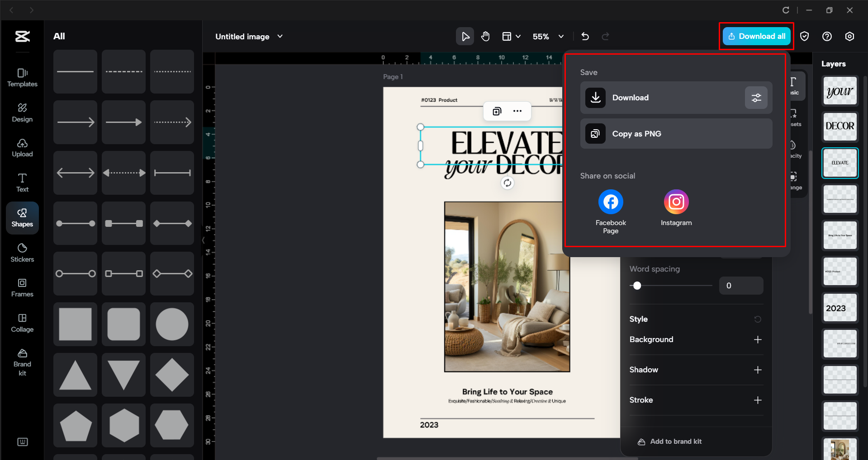Screen dimensions: 868x460
Task: Add a Shadow to the text
Action: [758, 370]
